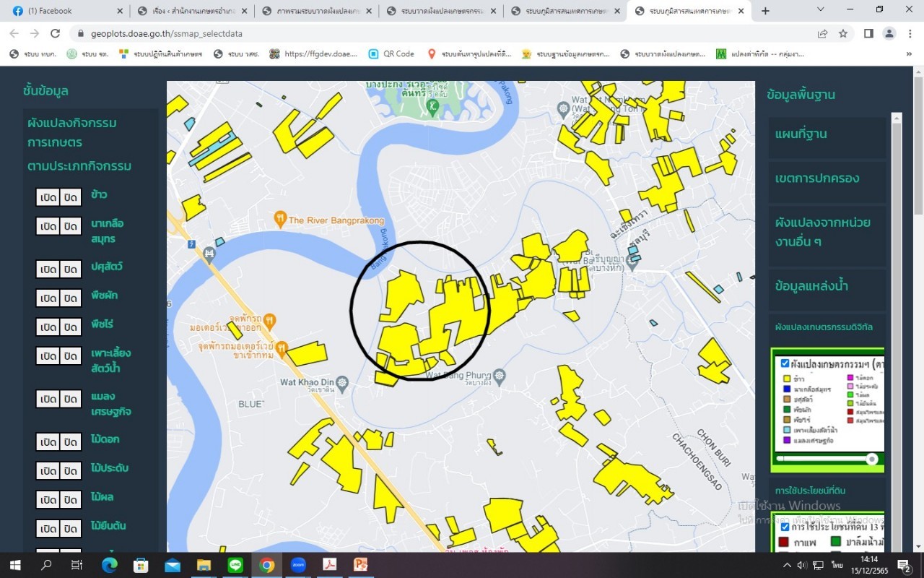The height and width of the screenshot is (578, 924).
Task: Click The River Bangprakong restaurant marker
Action: point(280,220)
